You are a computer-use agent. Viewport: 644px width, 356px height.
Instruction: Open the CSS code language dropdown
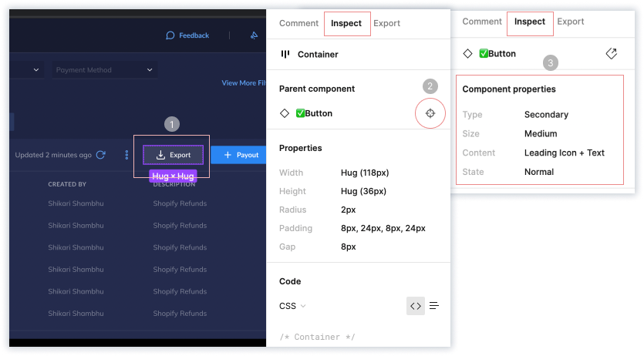coord(292,306)
